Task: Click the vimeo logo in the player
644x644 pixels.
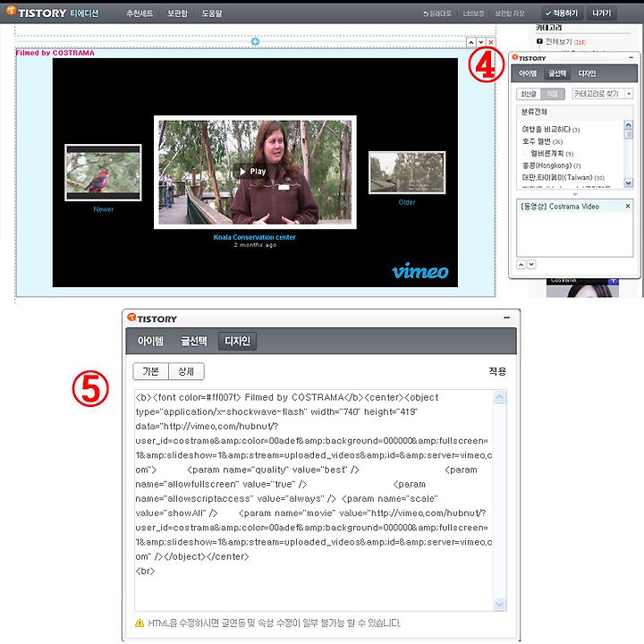Action: point(419,271)
